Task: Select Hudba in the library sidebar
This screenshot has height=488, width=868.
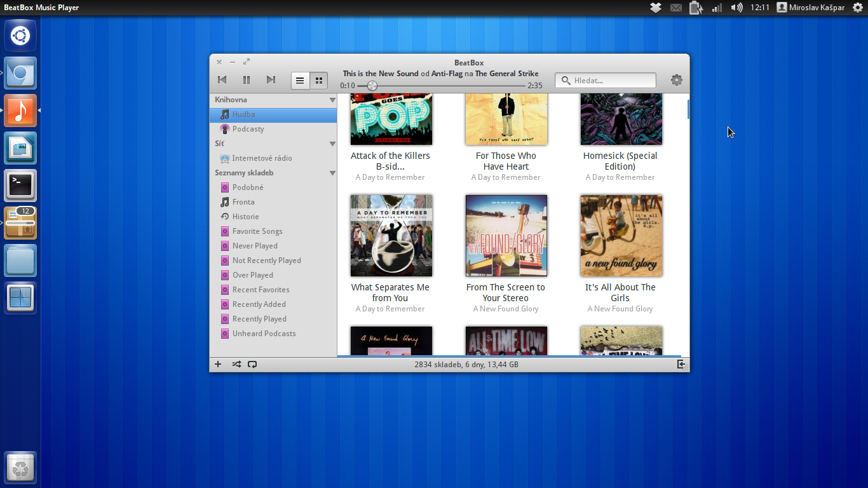Action: (x=273, y=114)
